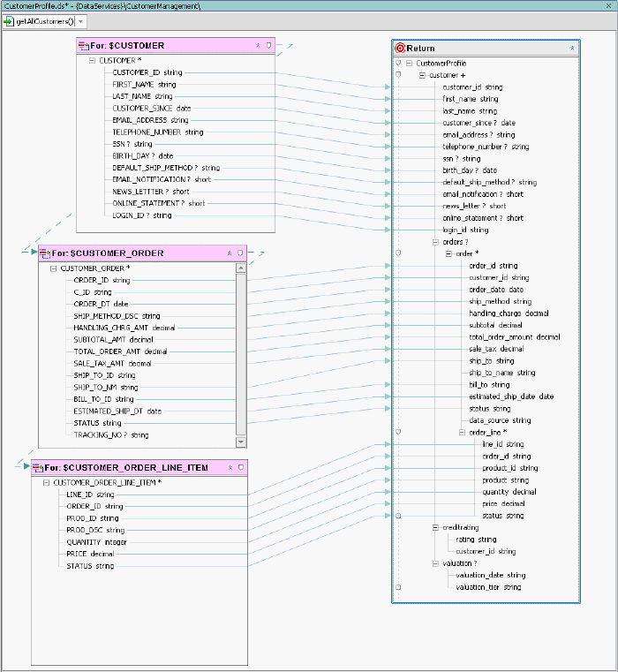Collapse the CUSTOMER * tree node
This screenshot has height=672, width=618.
click(x=92, y=61)
